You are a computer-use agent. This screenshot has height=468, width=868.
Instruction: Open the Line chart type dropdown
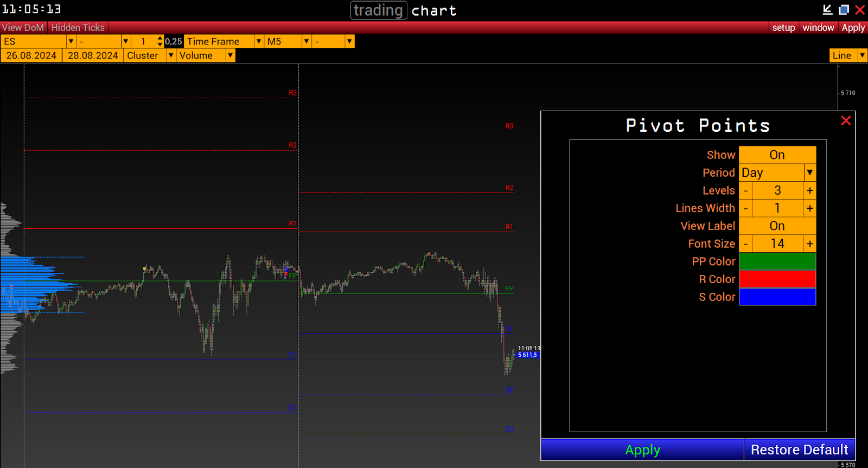[862, 55]
